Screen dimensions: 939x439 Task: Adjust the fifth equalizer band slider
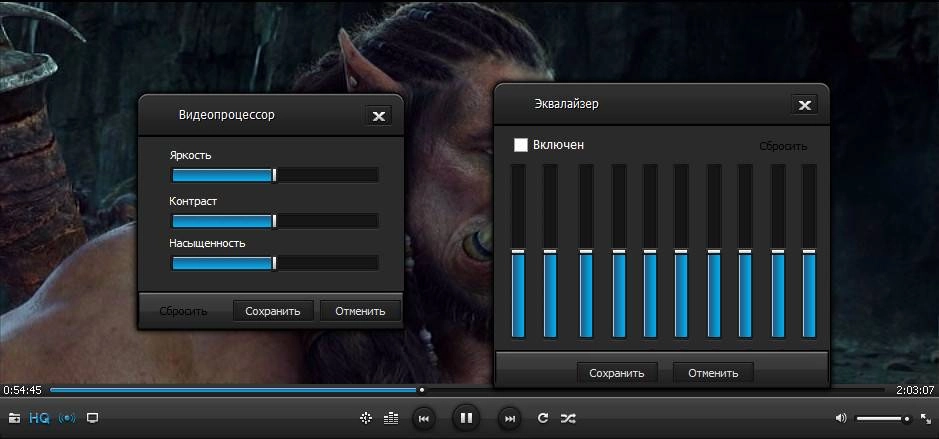pyautogui.click(x=650, y=252)
